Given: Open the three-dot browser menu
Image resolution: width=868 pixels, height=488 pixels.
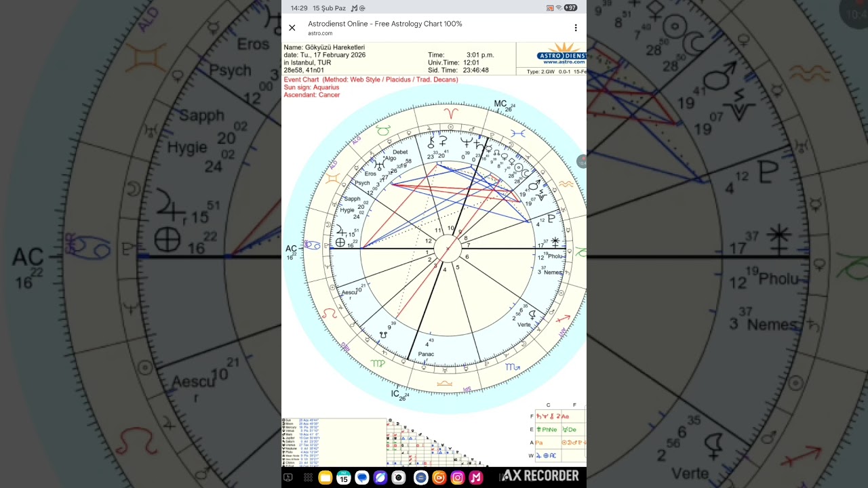Looking at the screenshot, I should coord(576,28).
